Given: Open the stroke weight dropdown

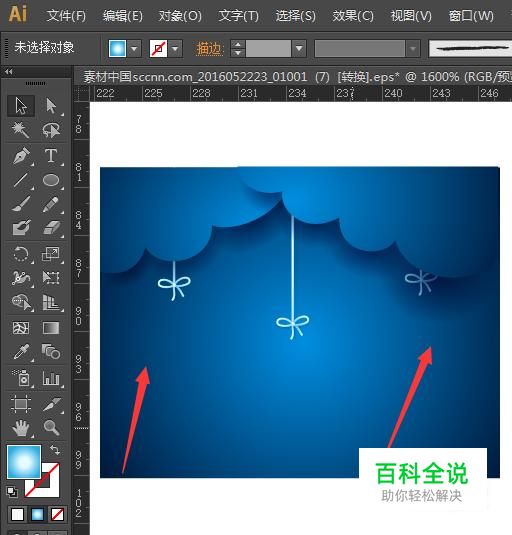Looking at the screenshot, I should [x=299, y=48].
